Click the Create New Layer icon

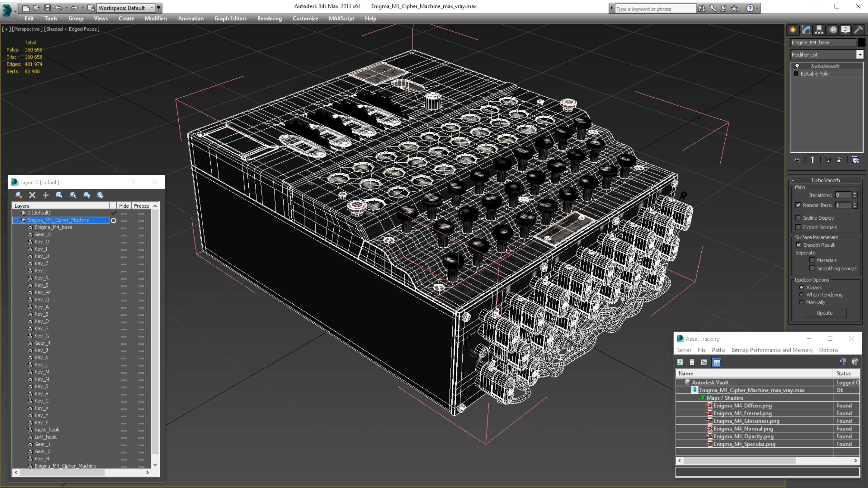18,195
